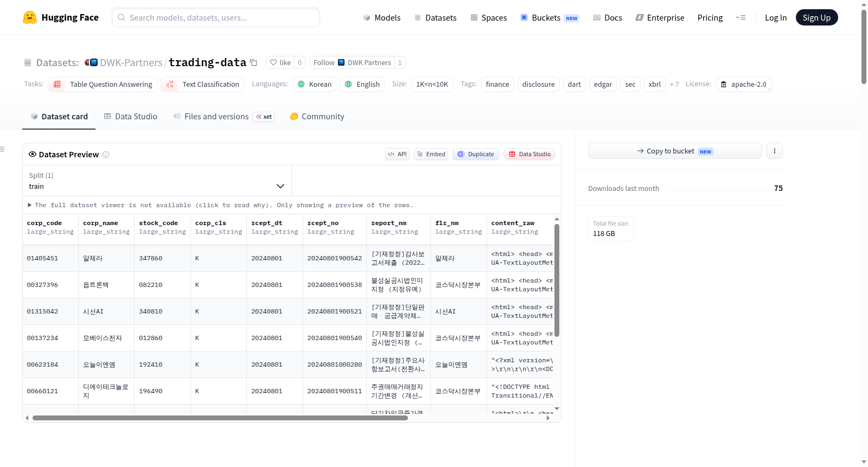Viewport: 868px width, 467px height.
Task: Open Buckets in top navigation
Action: (x=550, y=17)
